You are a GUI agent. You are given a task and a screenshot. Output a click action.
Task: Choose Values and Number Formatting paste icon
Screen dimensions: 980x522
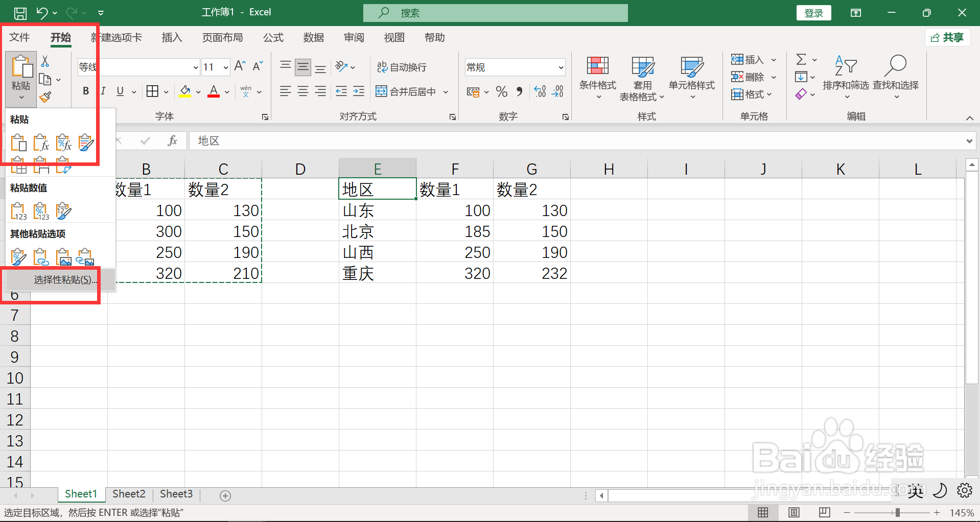[41, 210]
